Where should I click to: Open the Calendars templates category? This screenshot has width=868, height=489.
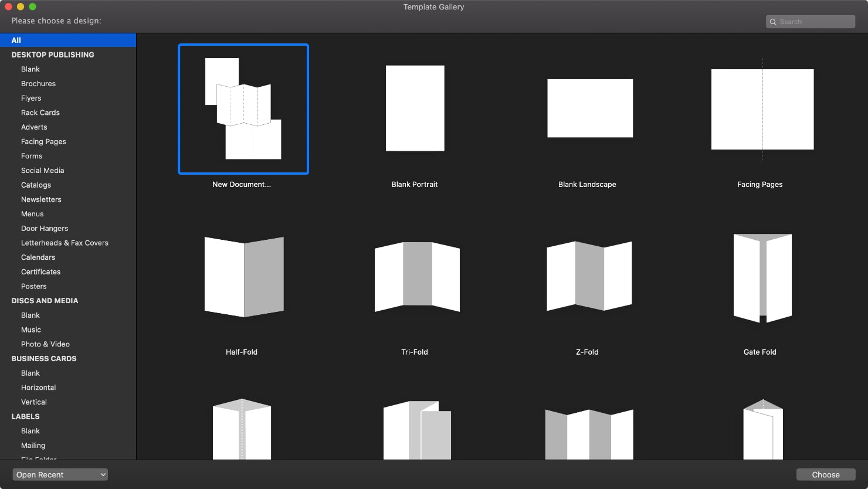(x=38, y=257)
